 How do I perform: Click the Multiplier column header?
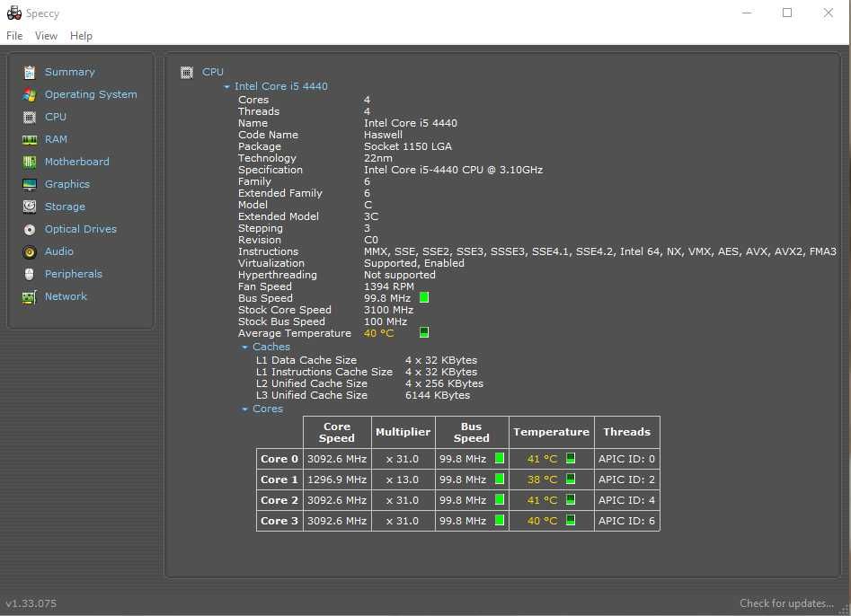(x=403, y=432)
